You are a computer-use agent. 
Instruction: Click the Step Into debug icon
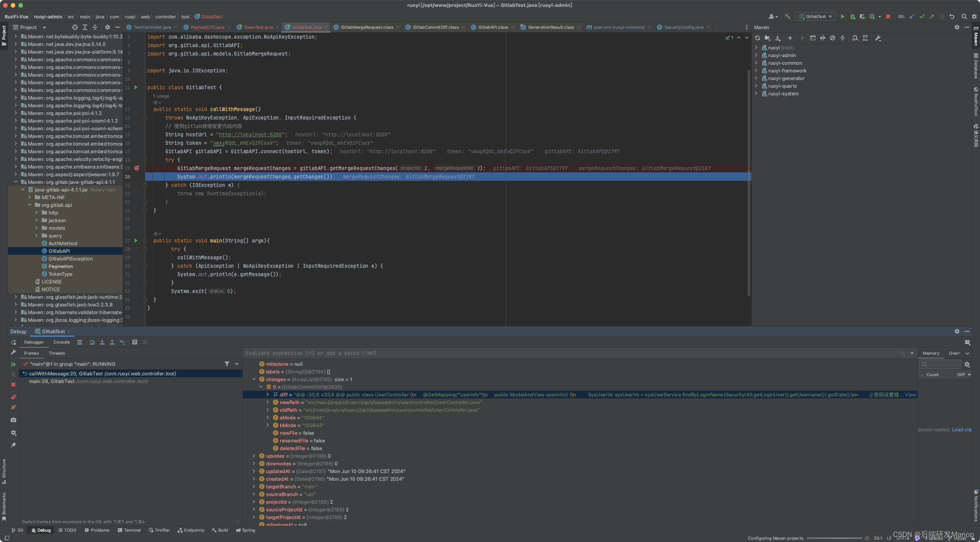coord(102,342)
